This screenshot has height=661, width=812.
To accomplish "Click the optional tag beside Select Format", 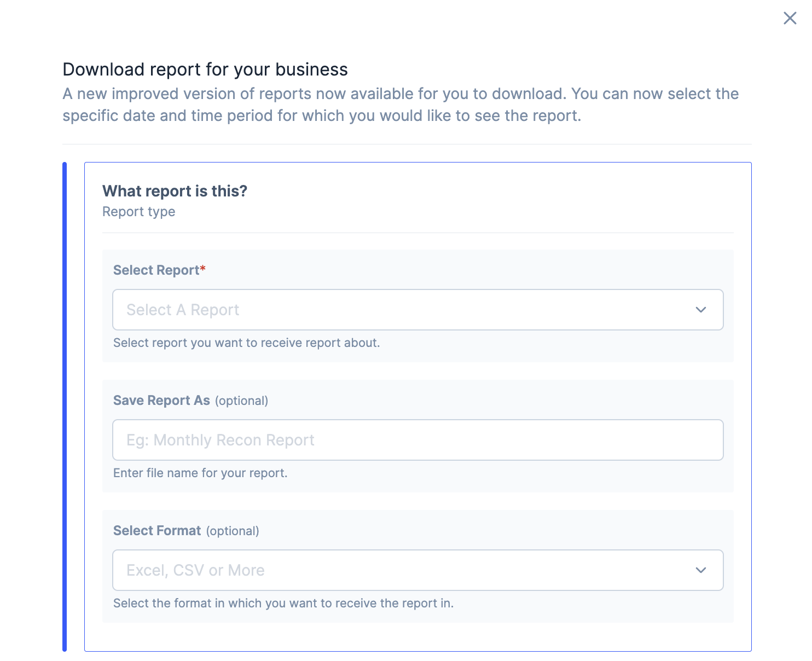I will (x=233, y=531).
